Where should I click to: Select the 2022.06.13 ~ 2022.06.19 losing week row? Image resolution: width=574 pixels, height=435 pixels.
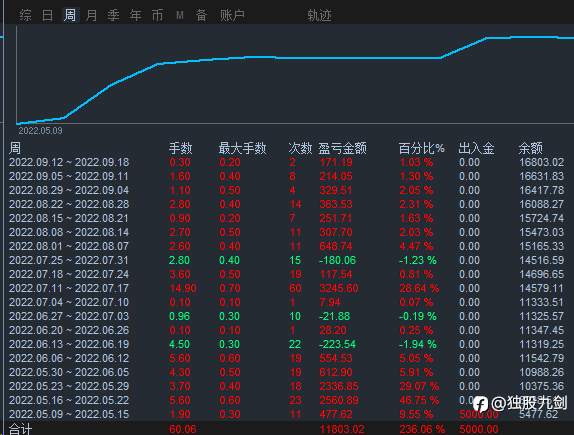point(287,344)
